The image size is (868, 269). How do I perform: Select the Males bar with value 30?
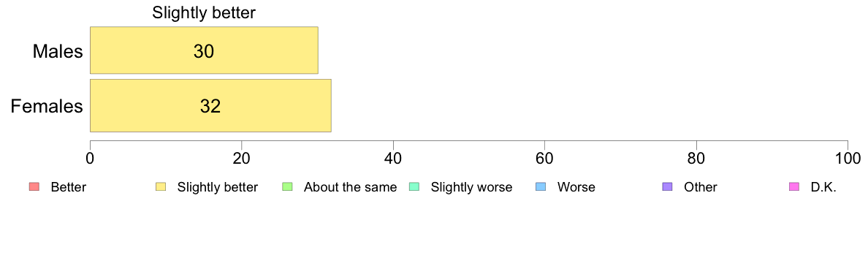tap(204, 50)
